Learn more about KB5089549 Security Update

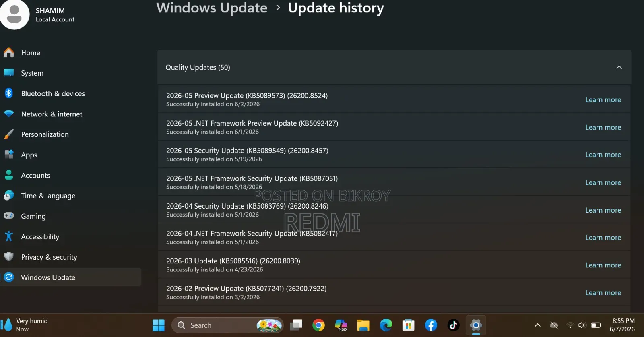(603, 155)
